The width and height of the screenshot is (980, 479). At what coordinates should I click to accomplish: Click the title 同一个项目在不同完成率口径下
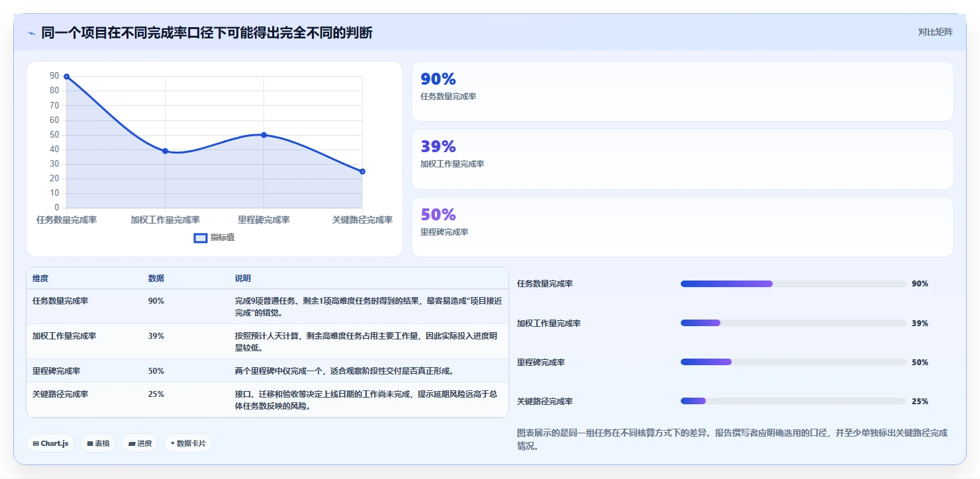207,32
